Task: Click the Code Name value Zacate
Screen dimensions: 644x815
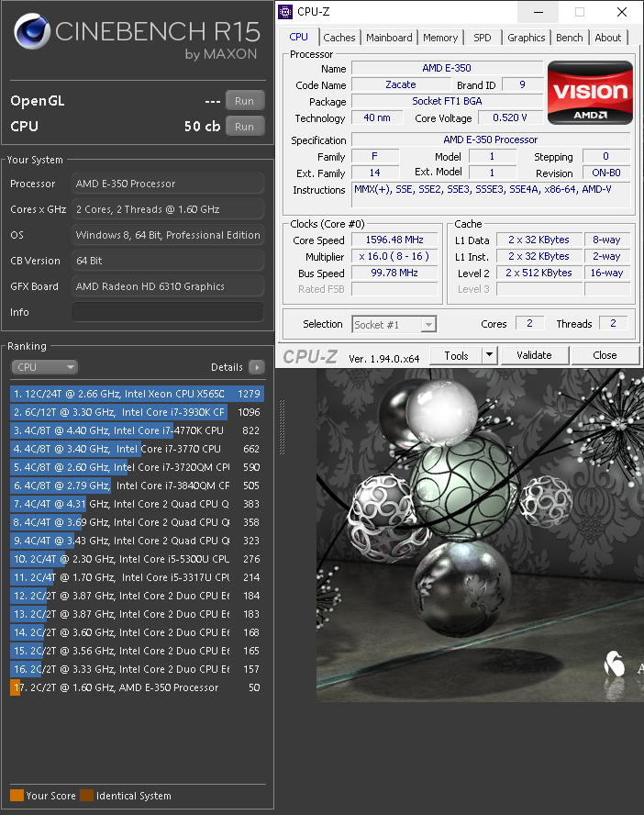Action: pos(401,84)
